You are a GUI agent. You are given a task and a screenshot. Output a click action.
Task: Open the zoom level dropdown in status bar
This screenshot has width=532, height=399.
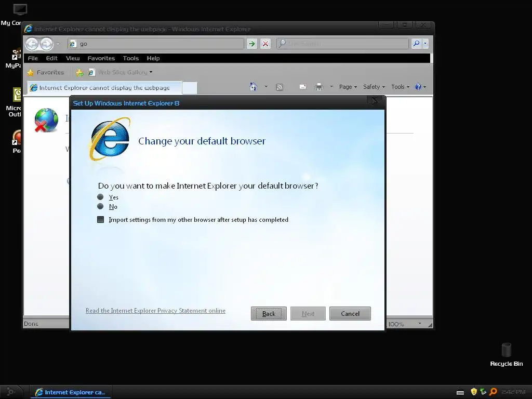[420, 324]
